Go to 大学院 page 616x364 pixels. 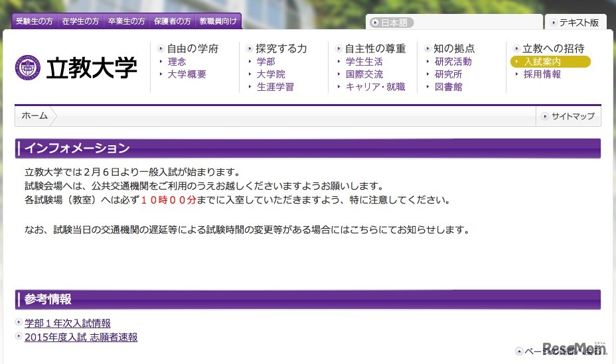point(271,74)
